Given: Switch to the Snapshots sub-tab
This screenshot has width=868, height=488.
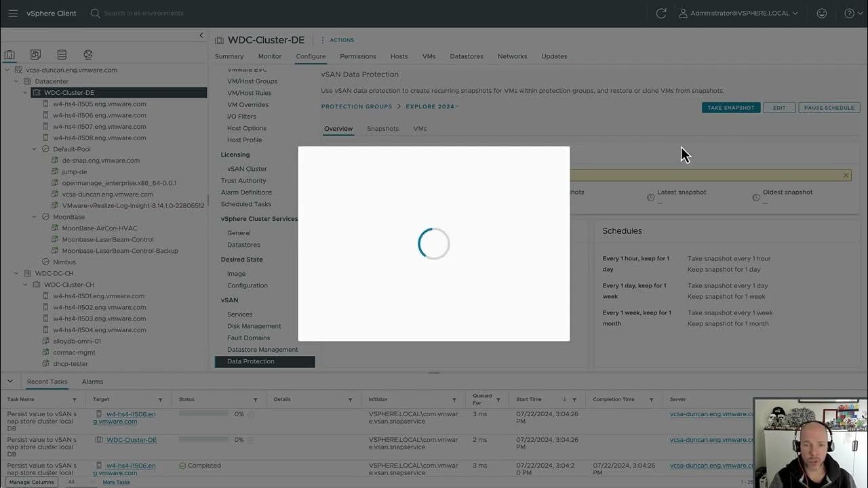Looking at the screenshot, I should pos(383,128).
